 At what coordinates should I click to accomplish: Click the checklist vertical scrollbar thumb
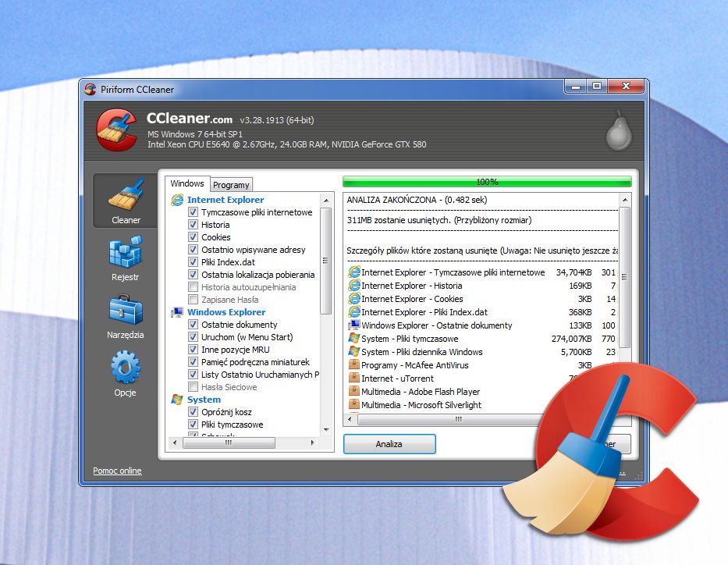326,261
